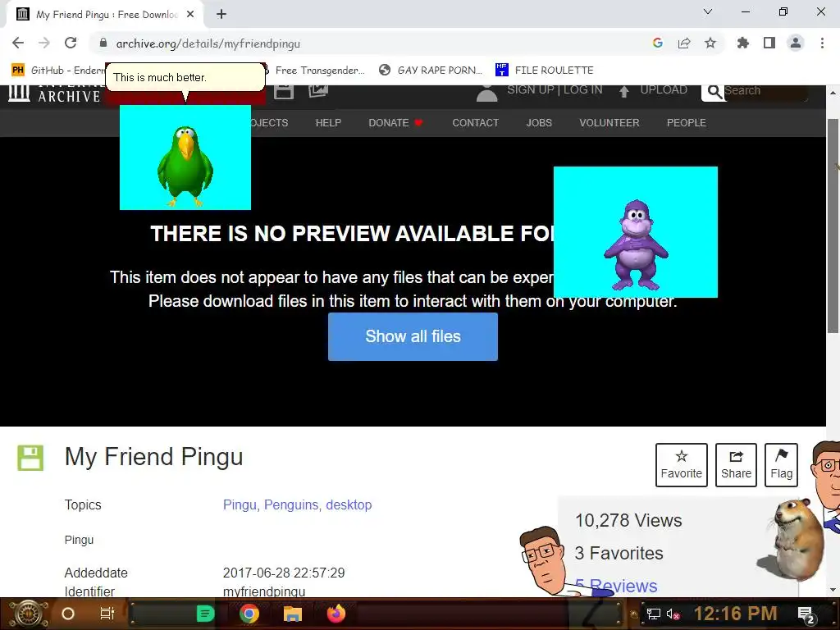Open the Pingu topic link
The image size is (840, 630).
(240, 504)
